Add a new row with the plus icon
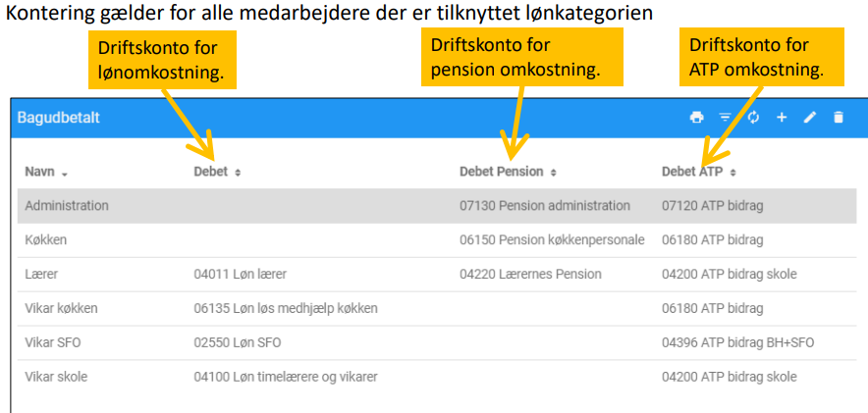Viewport: 868px width, 413px height. 782,117
